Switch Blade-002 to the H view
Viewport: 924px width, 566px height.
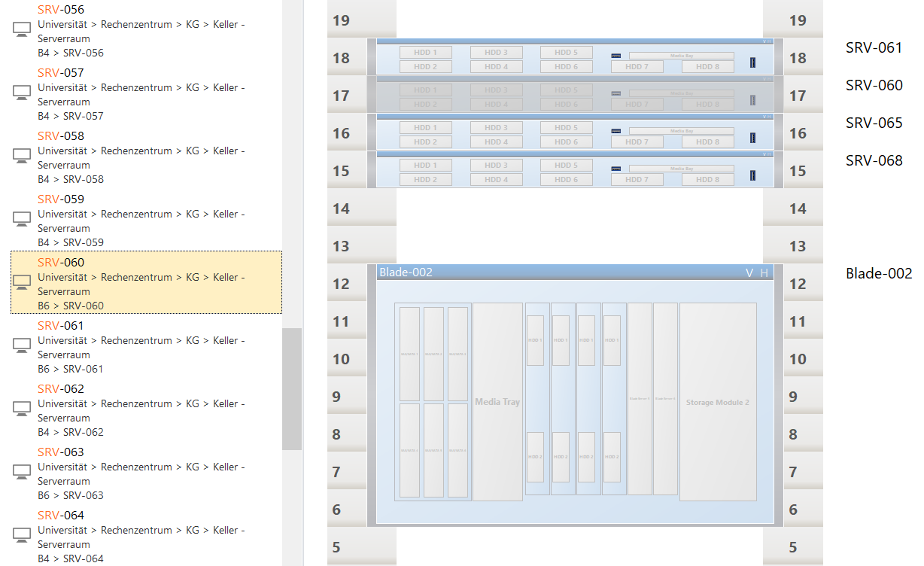pyautogui.click(x=764, y=272)
